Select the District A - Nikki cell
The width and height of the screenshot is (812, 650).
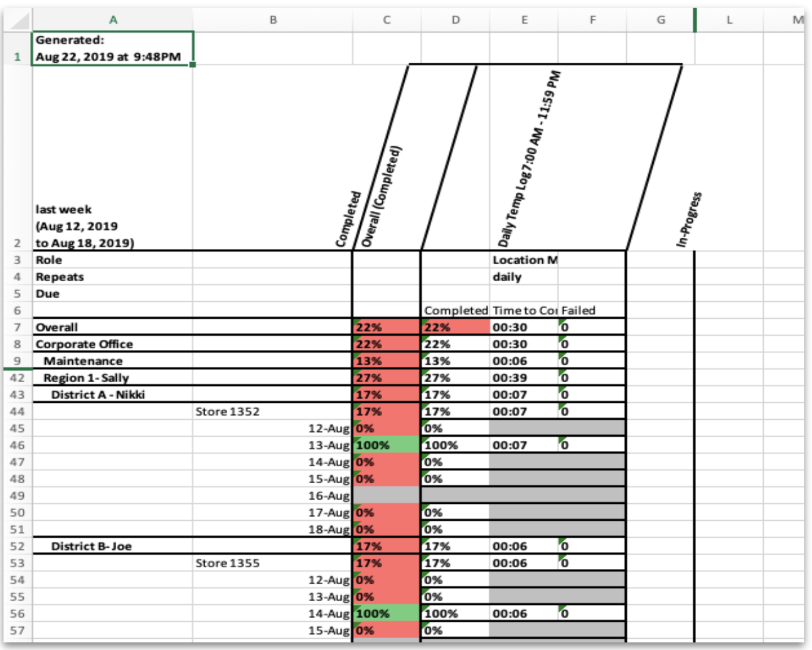tap(113, 395)
